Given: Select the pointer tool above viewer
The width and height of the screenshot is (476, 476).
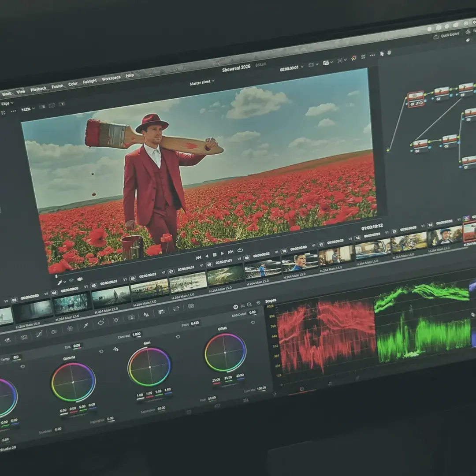Looking at the screenshot, I should coord(382,54).
